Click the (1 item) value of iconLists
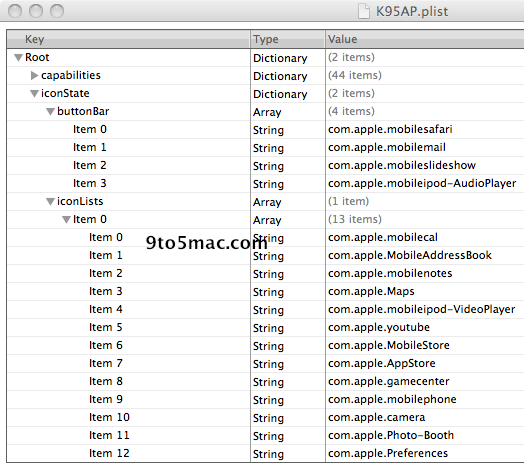The height and width of the screenshot is (468, 524). (348, 202)
